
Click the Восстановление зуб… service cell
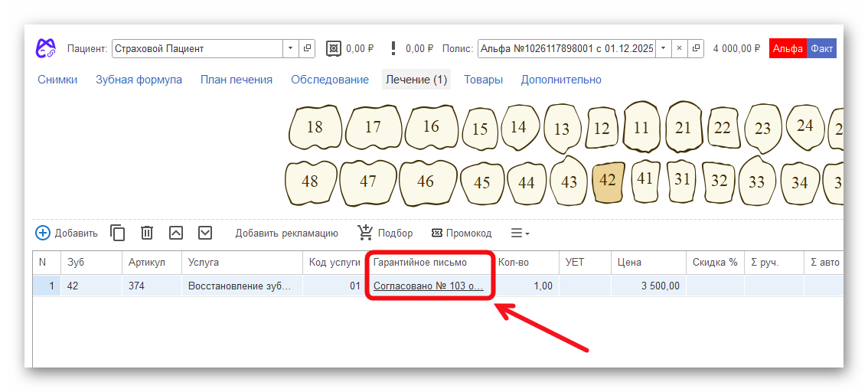click(242, 286)
